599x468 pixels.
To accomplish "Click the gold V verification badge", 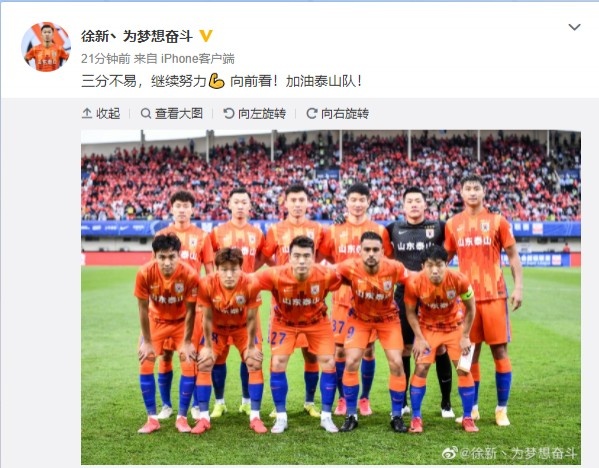I will coord(206,36).
